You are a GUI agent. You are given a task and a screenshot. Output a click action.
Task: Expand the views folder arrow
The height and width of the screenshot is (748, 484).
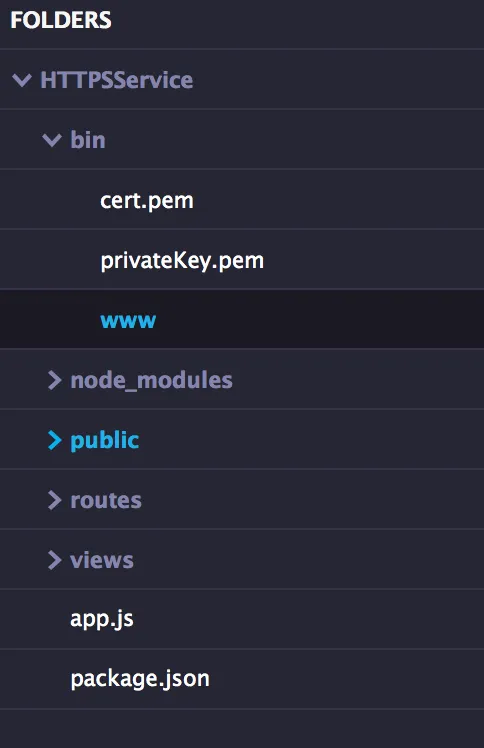(55, 560)
